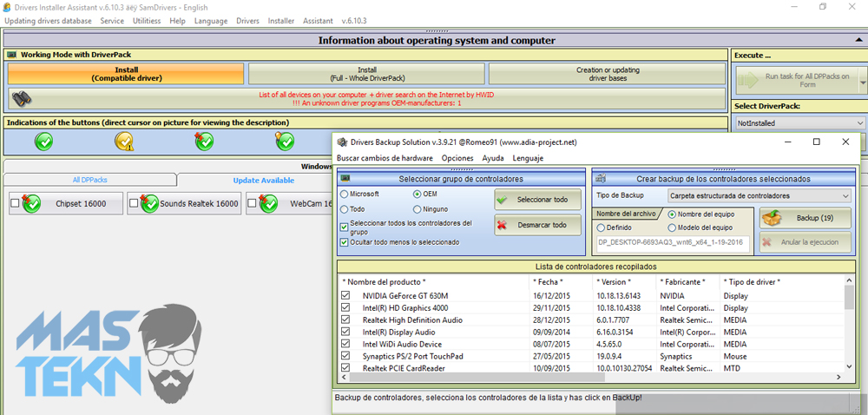
Task: Click the Crear backup panel header icon
Action: (x=600, y=178)
